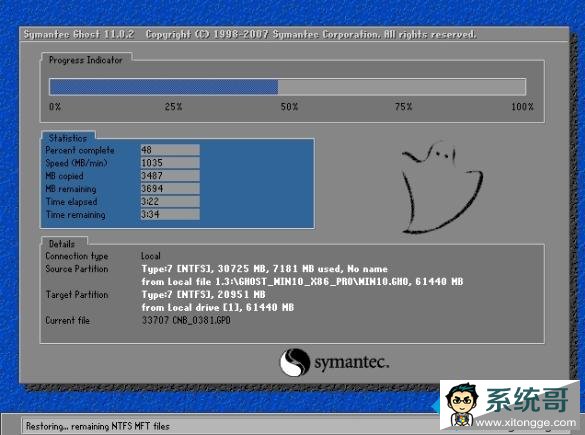Click the Symantec Ghost 11.0.2 title text
This screenshot has height=435, width=585.
tap(79, 34)
